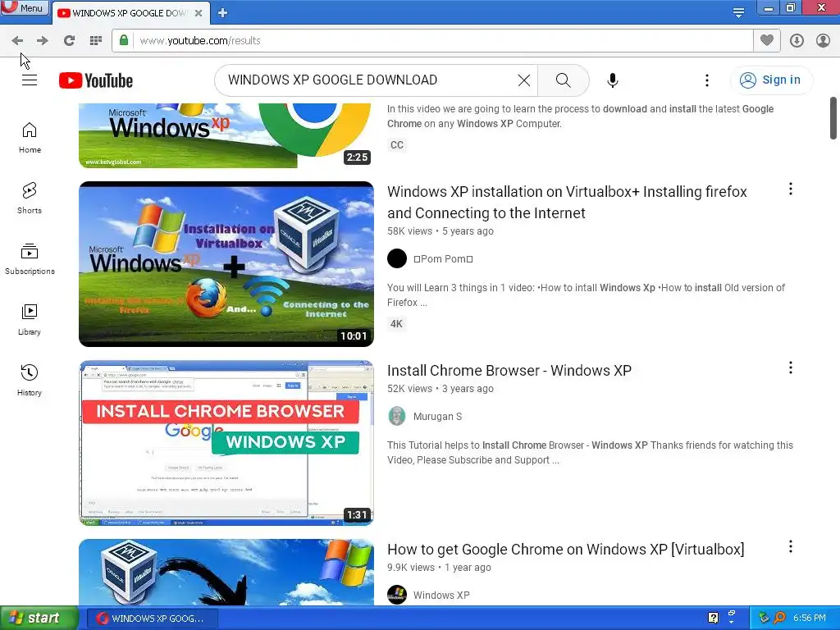Click the green padlock security icon
Viewport: 840px width, 630px height.
click(x=124, y=40)
